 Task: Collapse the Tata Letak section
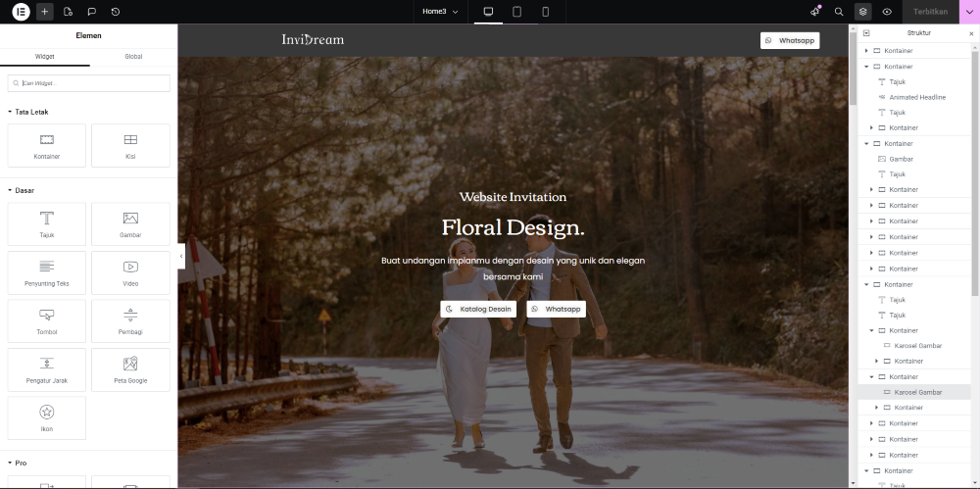pos(28,112)
